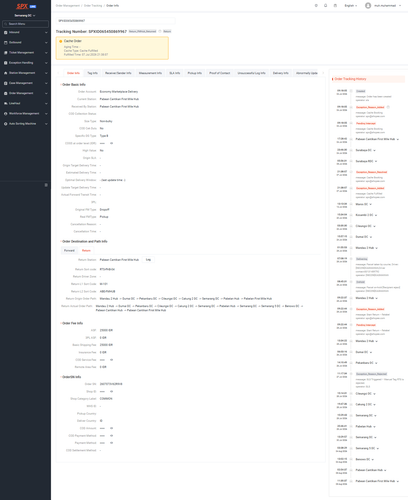The height and width of the screenshot is (500, 408).
Task: Open the English language dropdown
Action: pyautogui.click(x=351, y=6)
